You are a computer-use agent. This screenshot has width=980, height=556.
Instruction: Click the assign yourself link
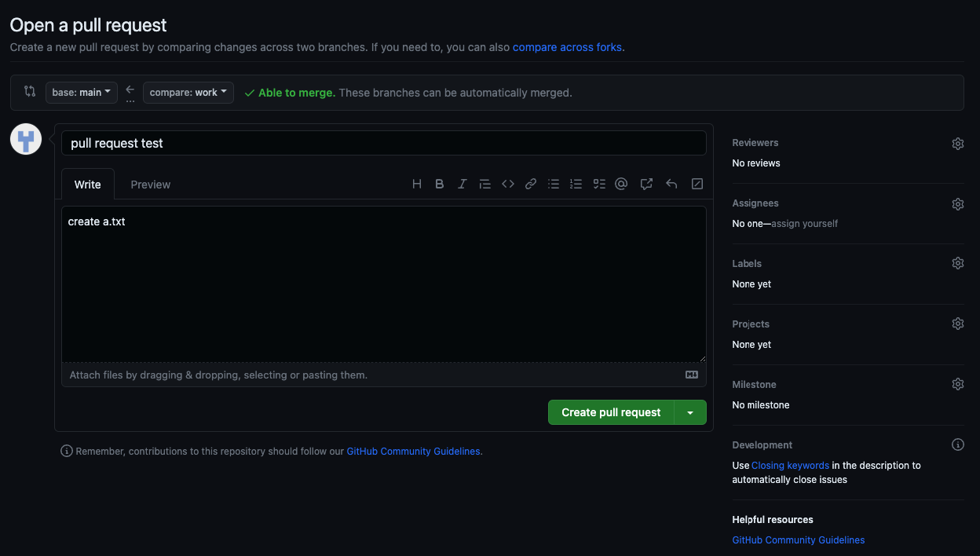pos(805,224)
